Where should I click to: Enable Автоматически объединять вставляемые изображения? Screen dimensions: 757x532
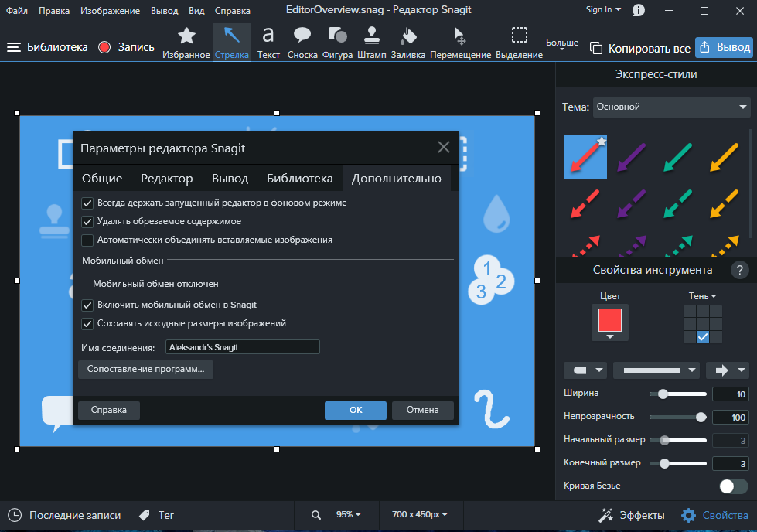tap(87, 240)
